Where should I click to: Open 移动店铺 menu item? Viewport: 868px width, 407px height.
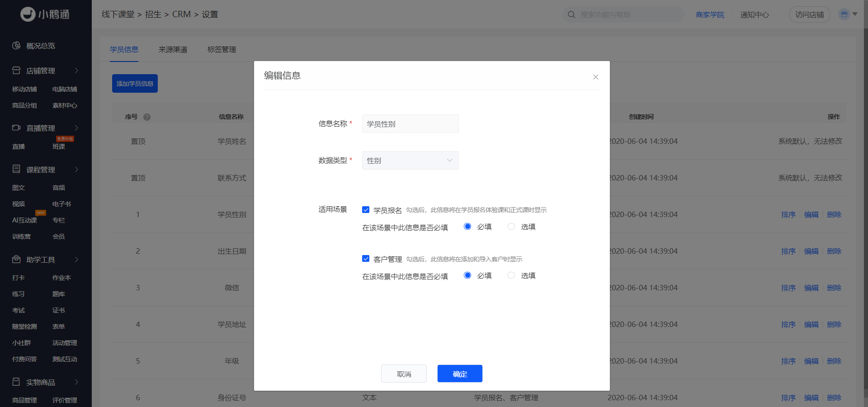[24, 89]
